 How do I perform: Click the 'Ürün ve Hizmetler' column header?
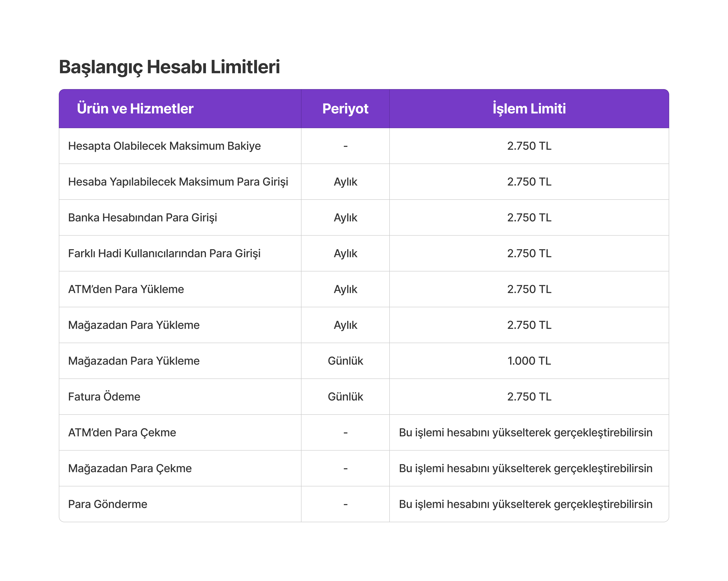(x=135, y=109)
